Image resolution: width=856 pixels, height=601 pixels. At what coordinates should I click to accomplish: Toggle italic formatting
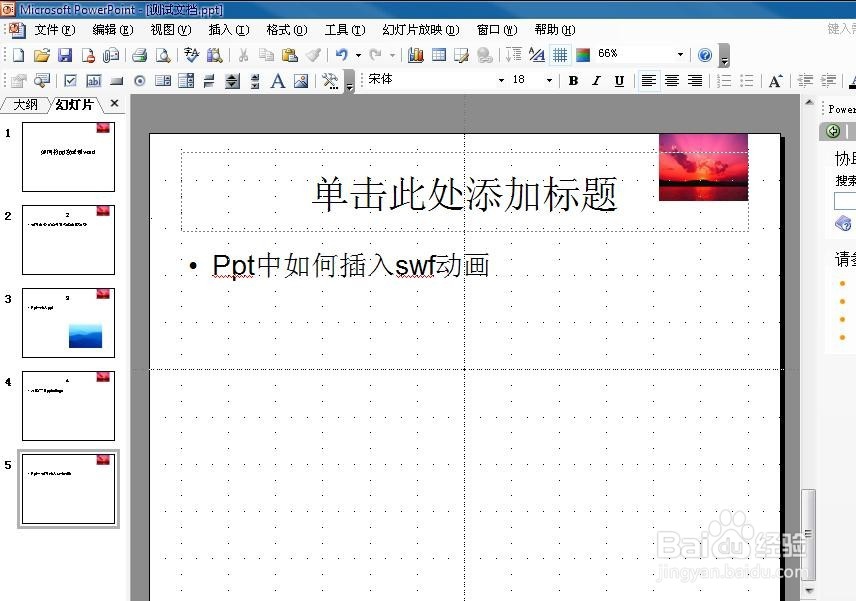click(596, 79)
